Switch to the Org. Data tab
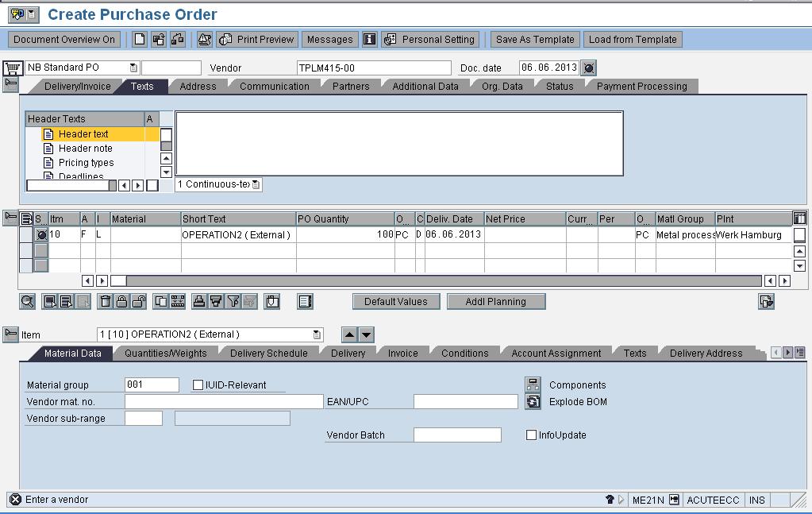The image size is (812, 514). pyautogui.click(x=502, y=87)
